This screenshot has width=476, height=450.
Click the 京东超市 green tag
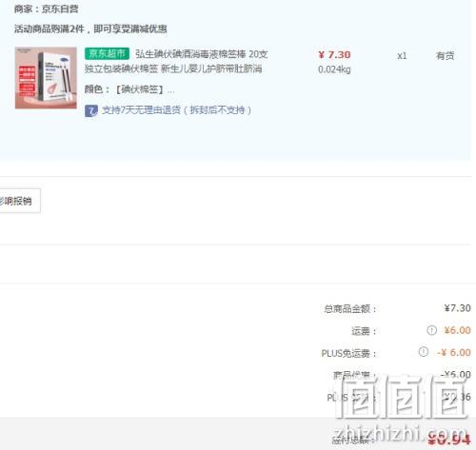click(x=107, y=53)
